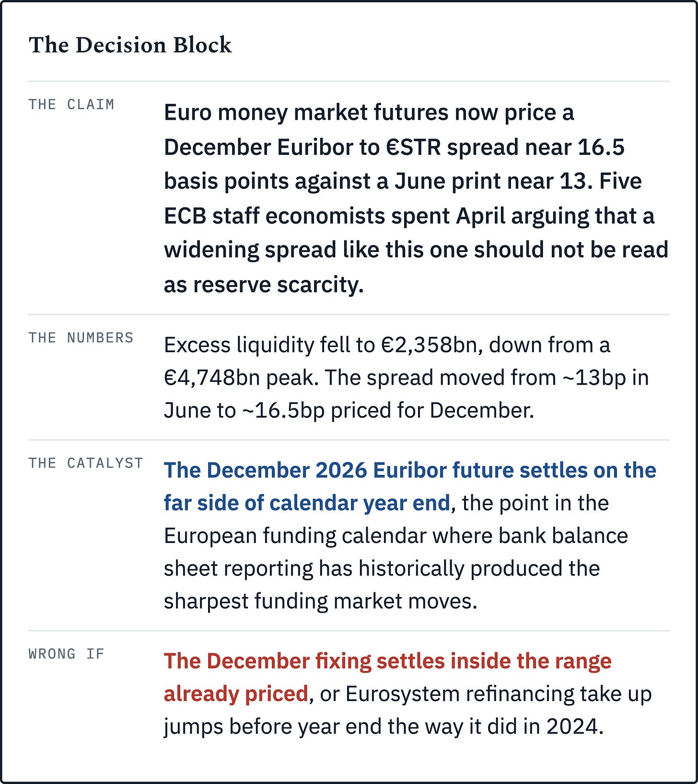This screenshot has width=698, height=784.
Task: Click the "The Decision Block" heading
Action: pos(130,45)
